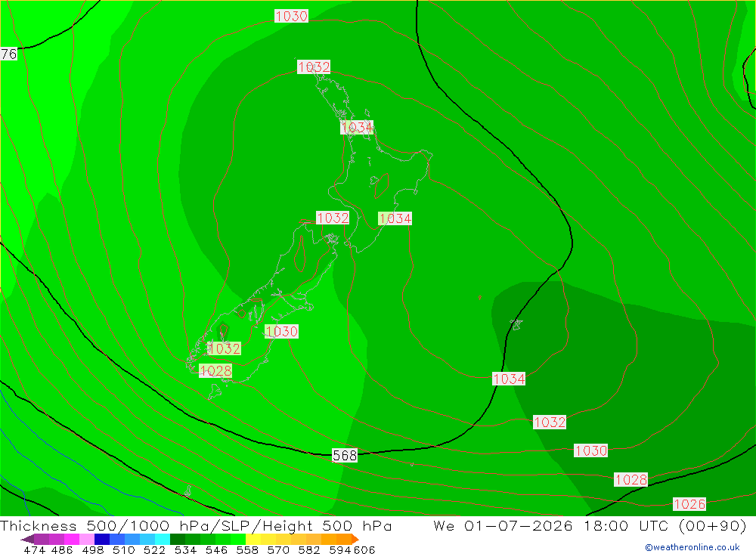
Task: Select the 1028 label near Southland coast
Action: (215, 371)
